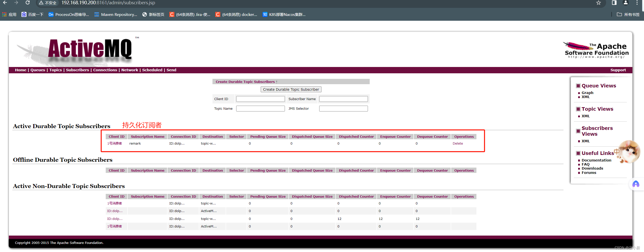644x252 pixels.
Task: Click non-durable client ID in second row with ActiveM... destination
Action: [x=115, y=211]
